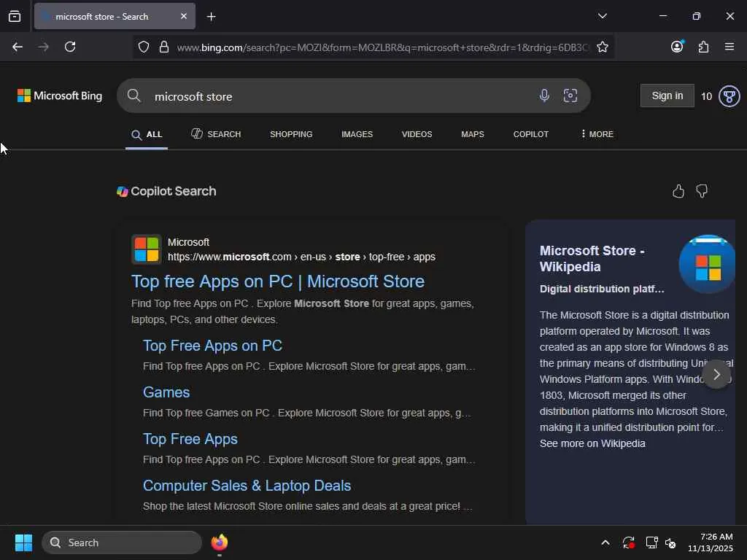
Task: Give thumbs down feedback
Action: pyautogui.click(x=702, y=191)
